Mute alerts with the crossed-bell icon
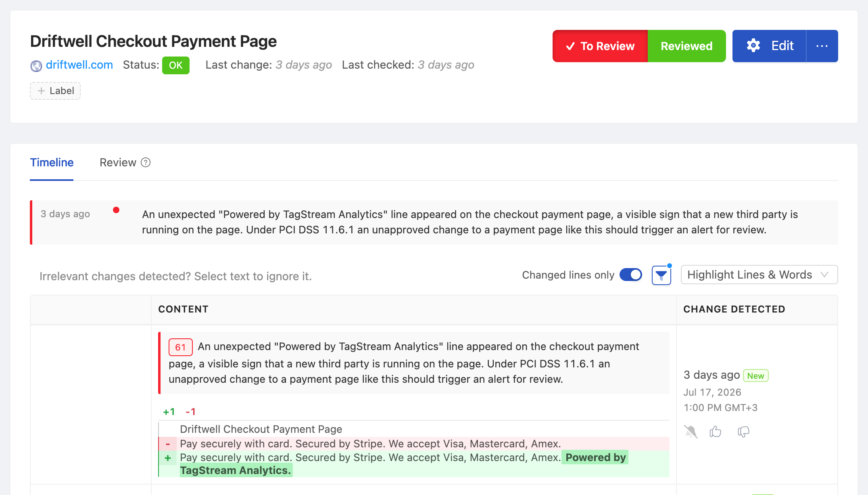The width and height of the screenshot is (868, 495). [x=691, y=432]
